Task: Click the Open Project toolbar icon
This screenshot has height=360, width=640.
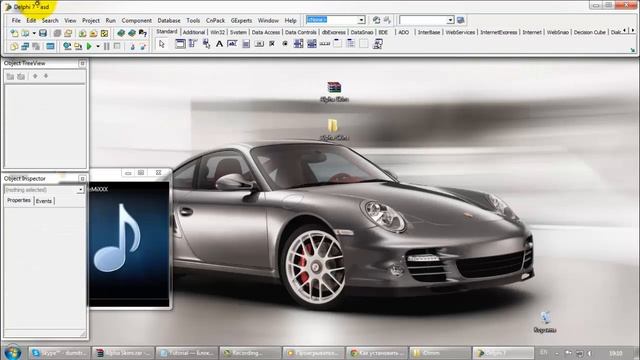Action: point(68,33)
